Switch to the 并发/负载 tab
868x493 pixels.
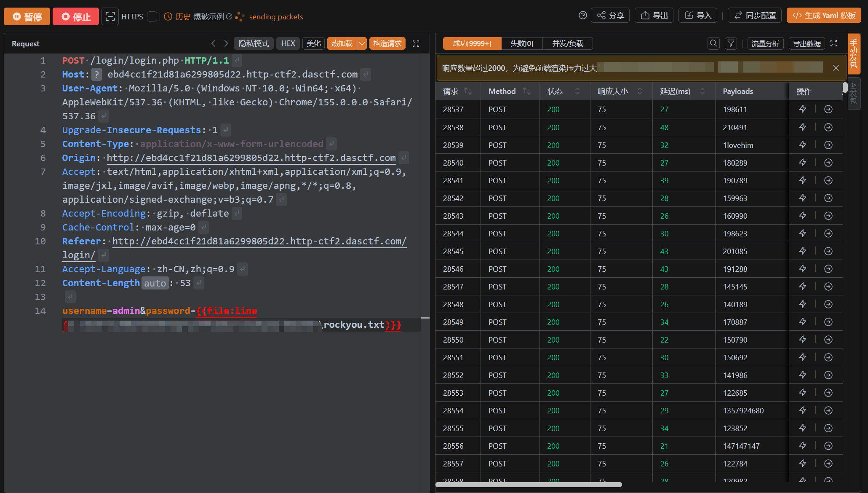pyautogui.click(x=568, y=43)
